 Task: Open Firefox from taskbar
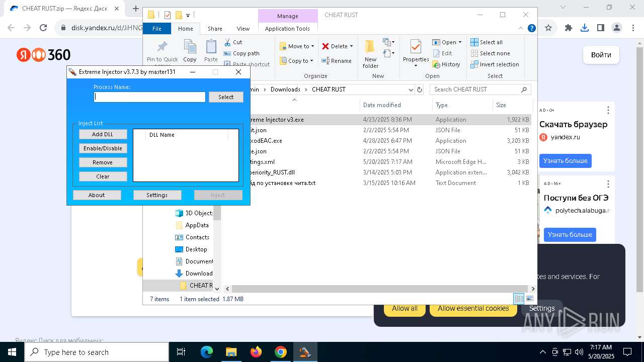point(256,352)
